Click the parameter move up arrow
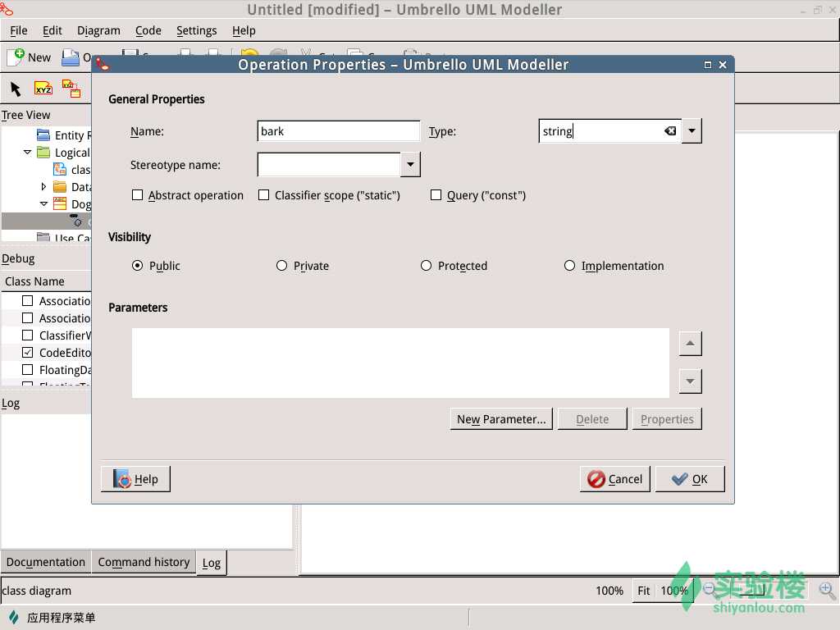This screenshot has height=630, width=840. click(690, 344)
